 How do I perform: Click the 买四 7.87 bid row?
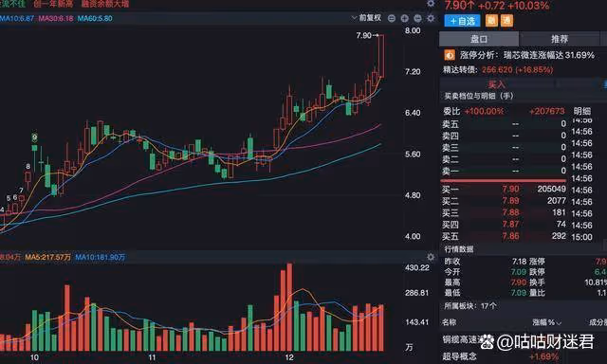coord(504,225)
